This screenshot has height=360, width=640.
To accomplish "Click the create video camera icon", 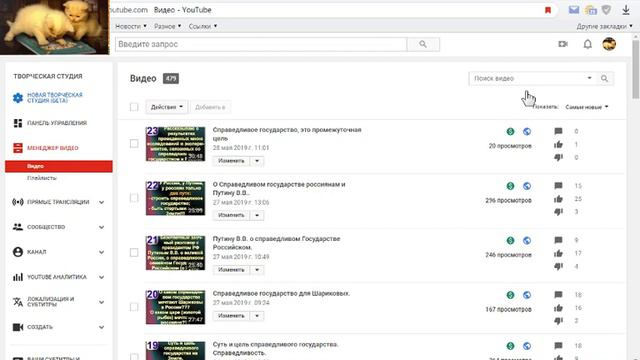I will 563,44.
